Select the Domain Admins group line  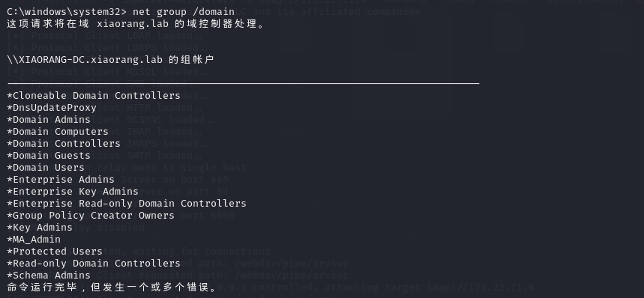click(49, 120)
